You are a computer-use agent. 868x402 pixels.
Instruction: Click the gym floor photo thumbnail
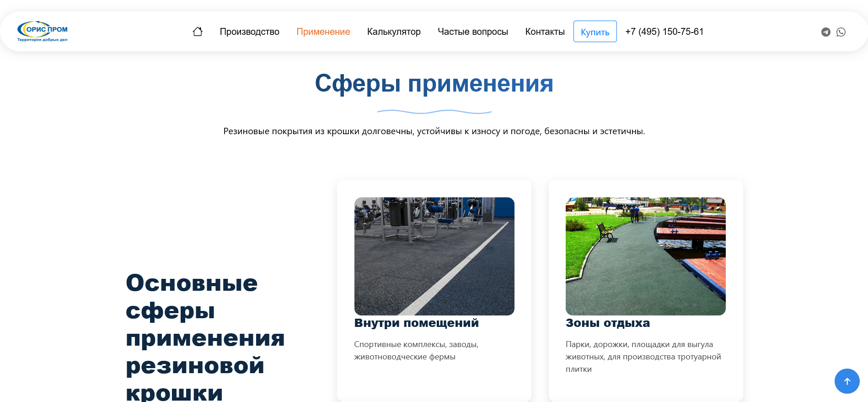pyautogui.click(x=434, y=256)
